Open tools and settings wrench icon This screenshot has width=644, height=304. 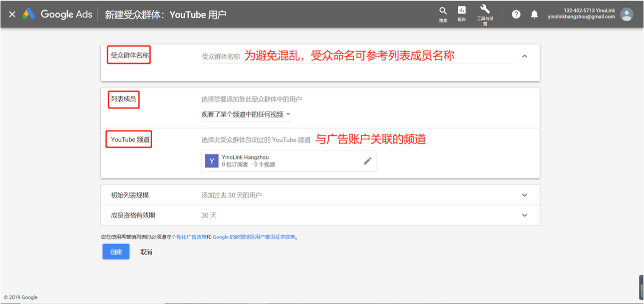point(485,9)
